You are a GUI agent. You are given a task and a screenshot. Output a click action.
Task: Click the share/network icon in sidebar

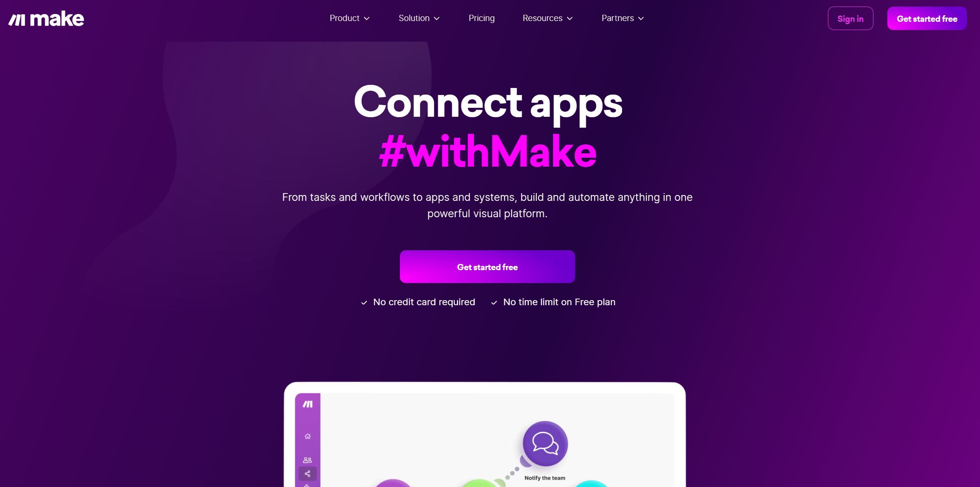point(307,473)
